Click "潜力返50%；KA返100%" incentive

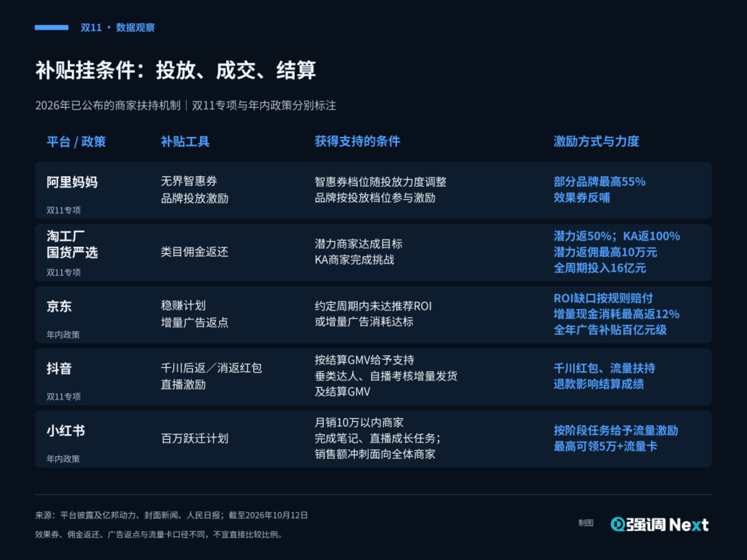point(617,236)
